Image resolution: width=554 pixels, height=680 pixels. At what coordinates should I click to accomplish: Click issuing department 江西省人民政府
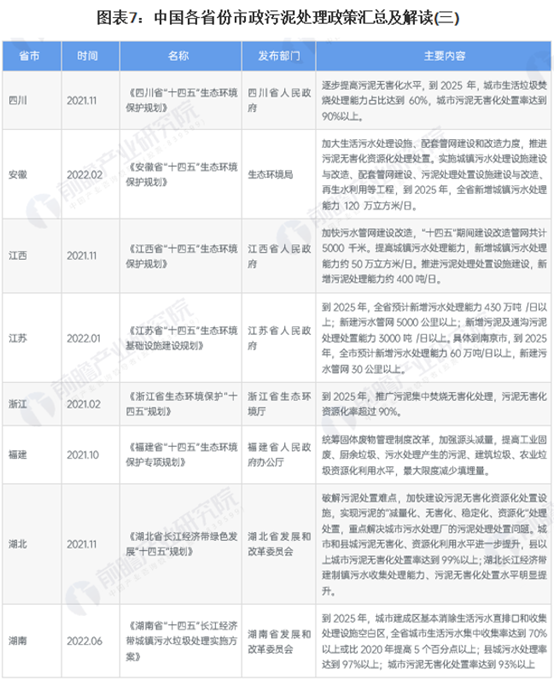click(279, 256)
